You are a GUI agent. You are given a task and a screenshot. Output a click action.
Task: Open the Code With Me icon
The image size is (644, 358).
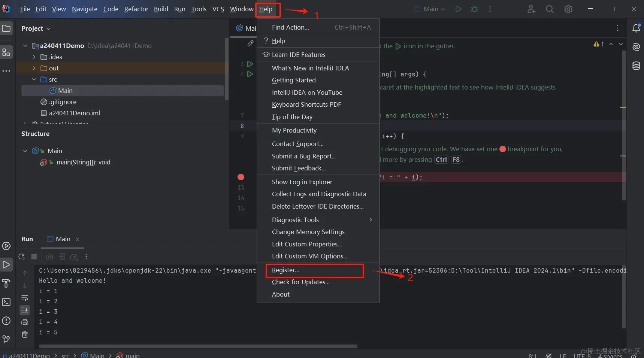531,9
